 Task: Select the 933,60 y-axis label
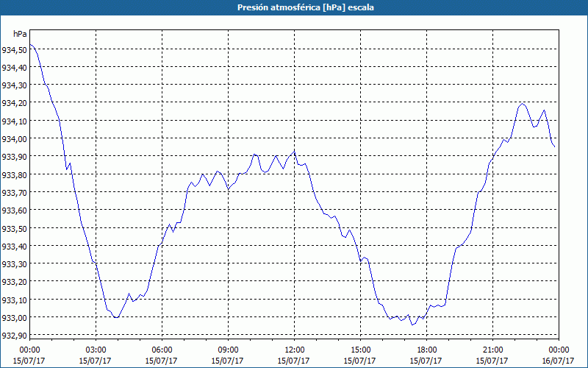[x=14, y=210]
